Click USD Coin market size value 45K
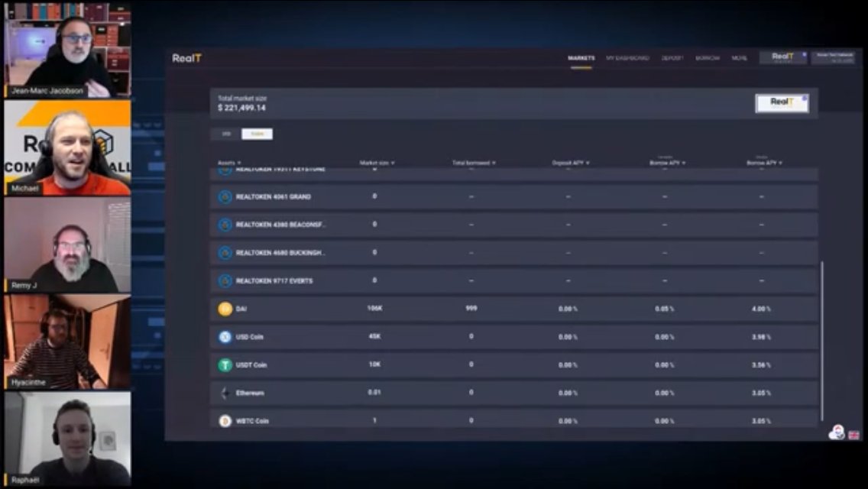The height and width of the screenshot is (489, 868). tap(374, 336)
